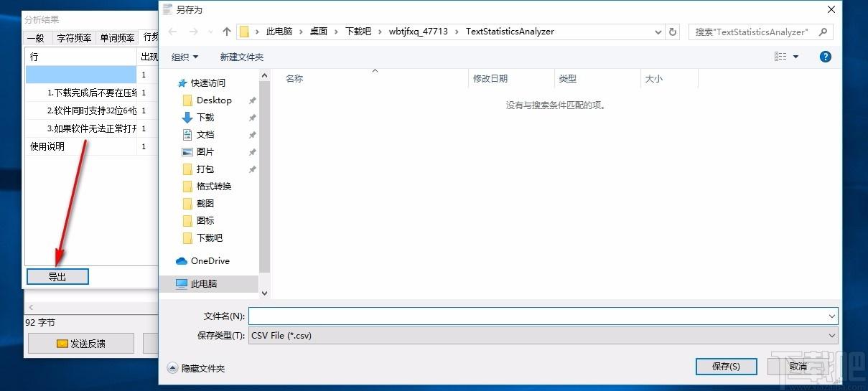Open 下载 folder in sidebar
Screen dimensions: 868x391
tap(205, 117)
